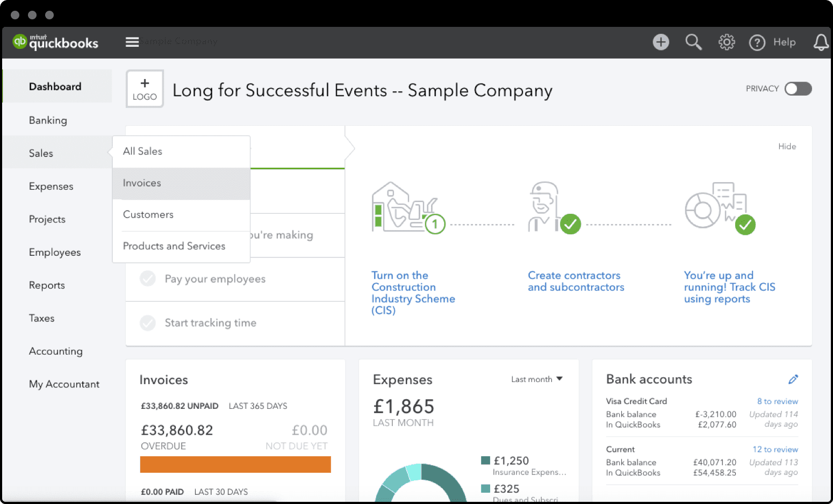Click the QuickBooks logo

(x=55, y=42)
